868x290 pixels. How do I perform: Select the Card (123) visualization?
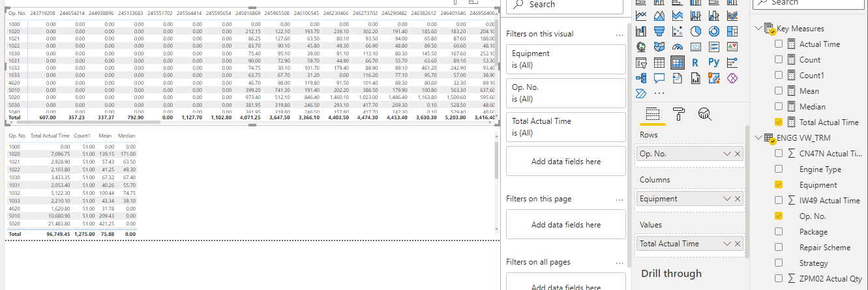point(696,46)
